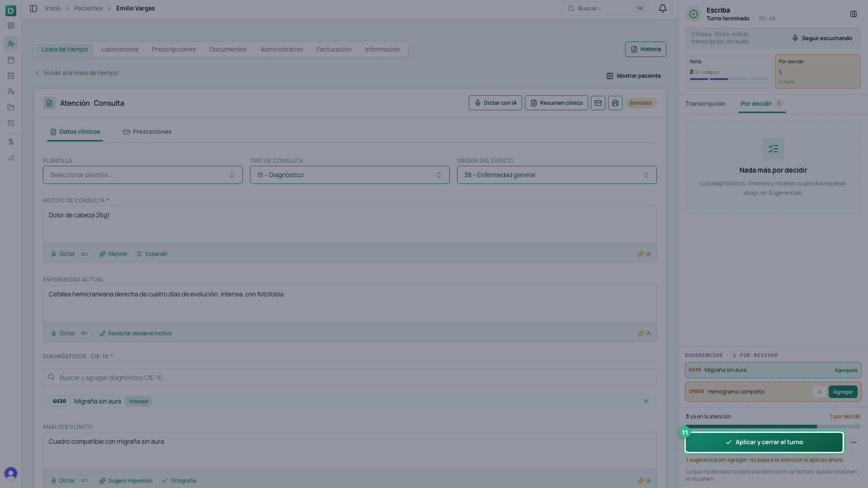Open the patients icon in the sidebar
This screenshot has width=868, height=488.
point(11,44)
